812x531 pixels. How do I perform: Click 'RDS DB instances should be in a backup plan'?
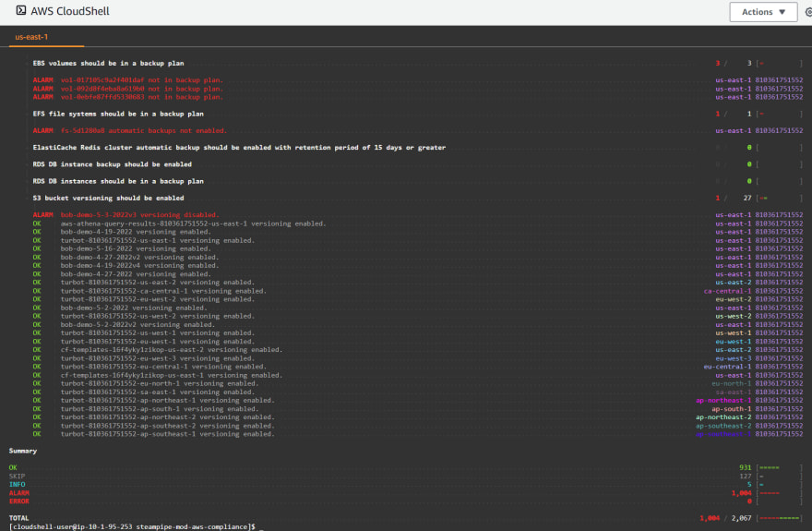coord(118,181)
